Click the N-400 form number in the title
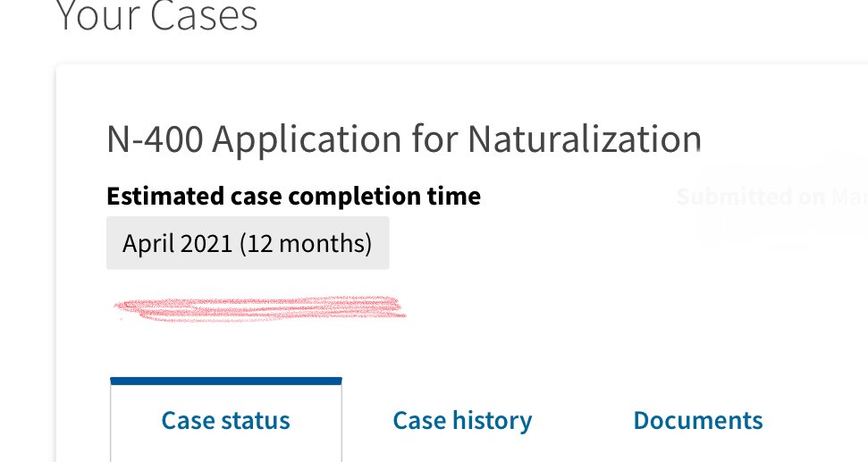The image size is (868, 462). click(x=155, y=139)
